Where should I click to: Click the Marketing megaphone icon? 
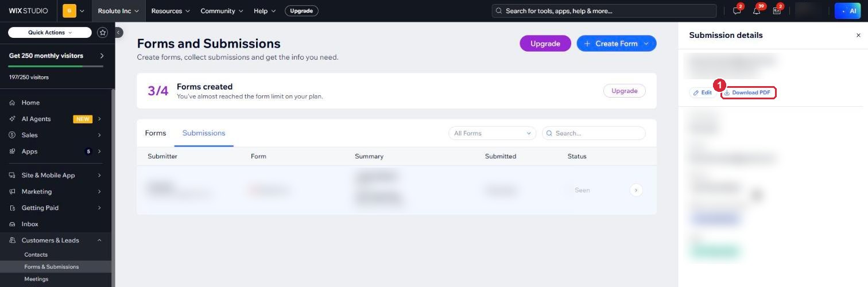(x=13, y=192)
